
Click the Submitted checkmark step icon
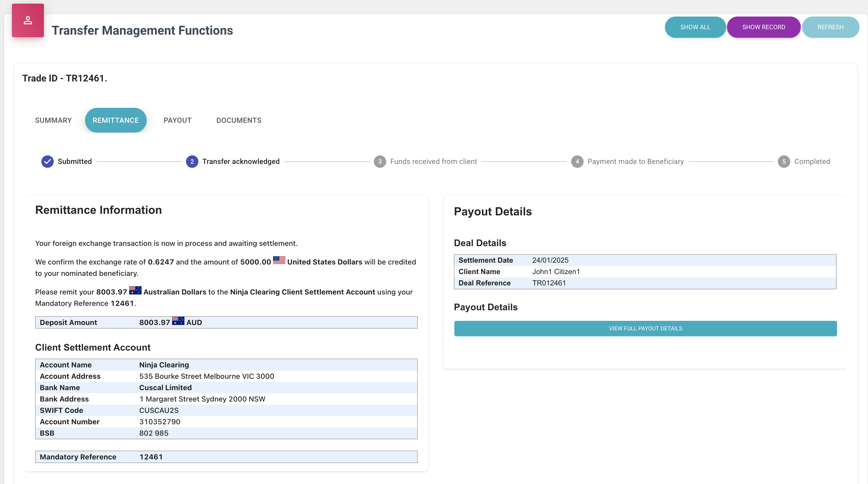click(48, 162)
